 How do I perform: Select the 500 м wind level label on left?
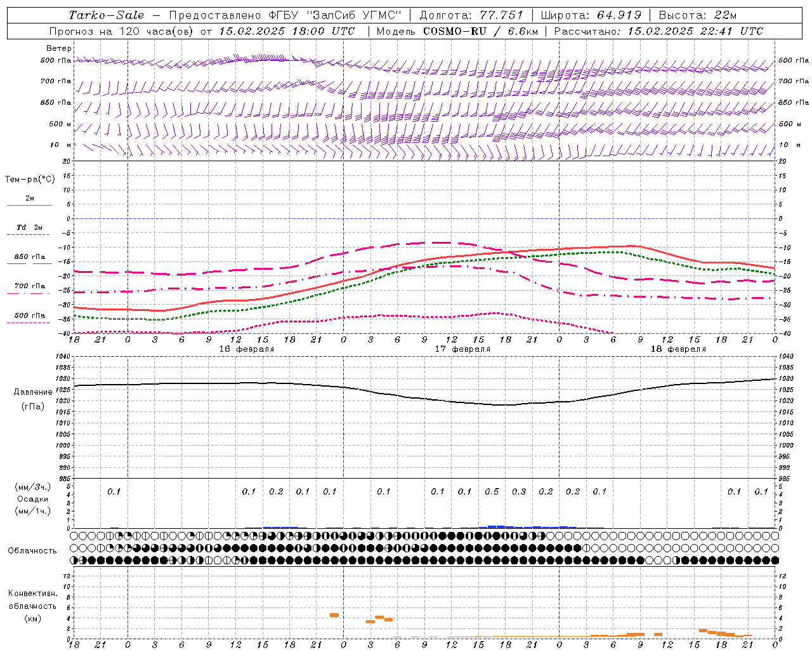click(x=60, y=124)
